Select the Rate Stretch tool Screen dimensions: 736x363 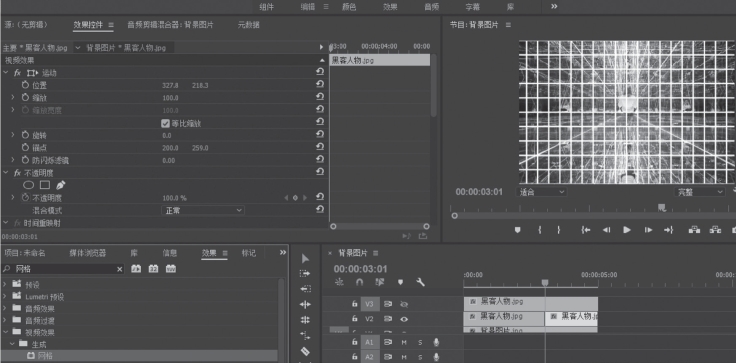coord(305,335)
